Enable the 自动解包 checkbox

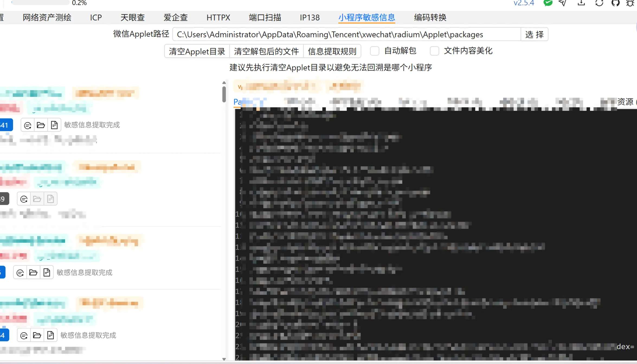click(x=375, y=51)
